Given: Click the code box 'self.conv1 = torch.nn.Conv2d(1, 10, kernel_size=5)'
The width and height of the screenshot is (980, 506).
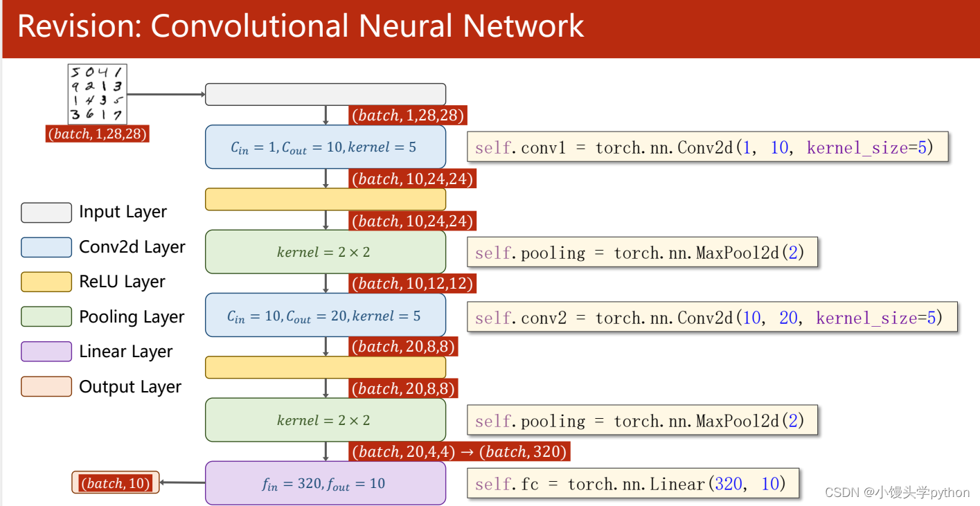Looking at the screenshot, I should tap(707, 147).
